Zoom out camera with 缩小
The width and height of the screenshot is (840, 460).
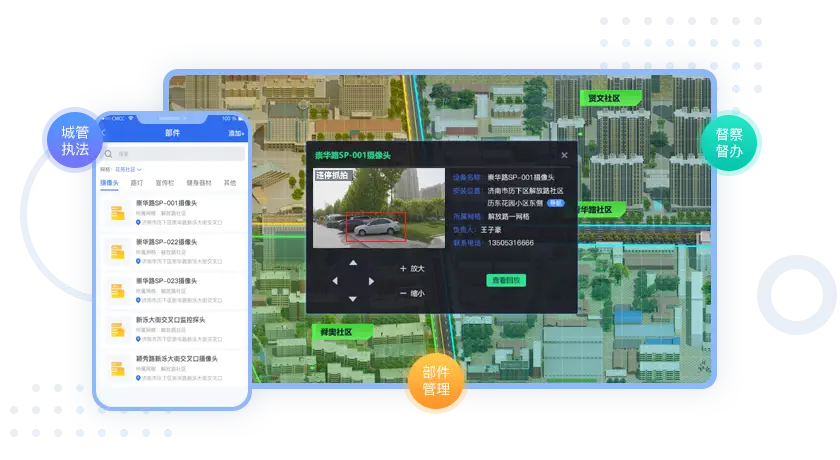click(x=411, y=293)
